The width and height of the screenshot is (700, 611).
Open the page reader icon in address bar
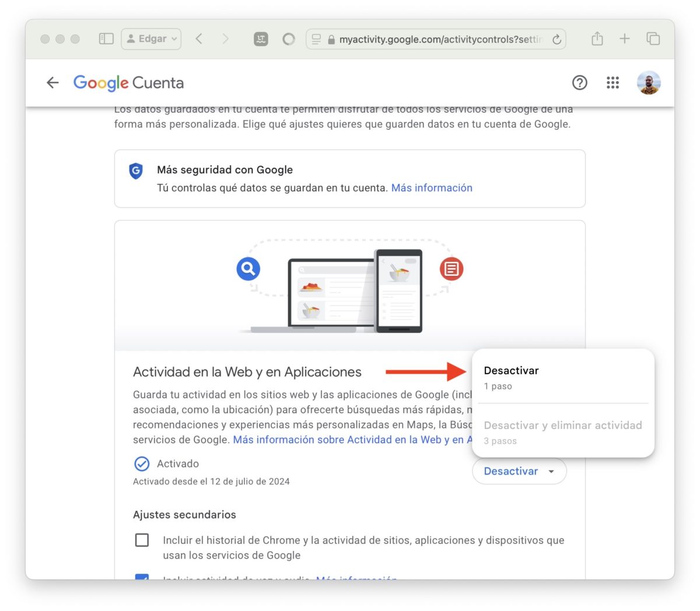click(316, 39)
